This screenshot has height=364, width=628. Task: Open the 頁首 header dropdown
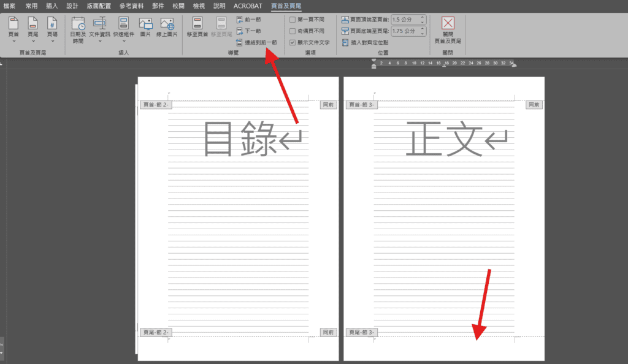(x=13, y=29)
